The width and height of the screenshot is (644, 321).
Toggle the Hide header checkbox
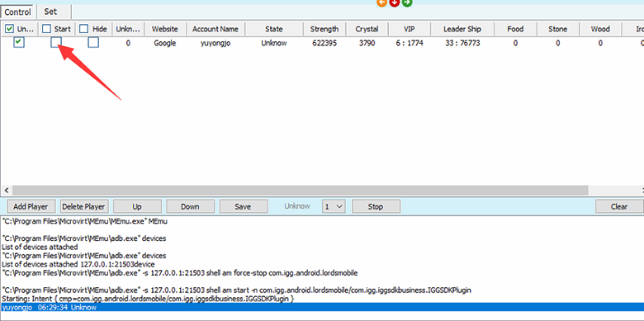coord(83,29)
